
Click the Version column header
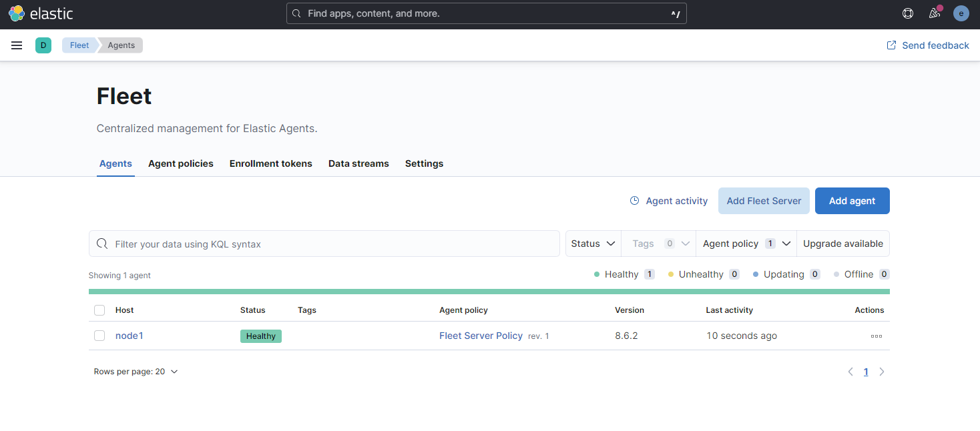tap(630, 310)
